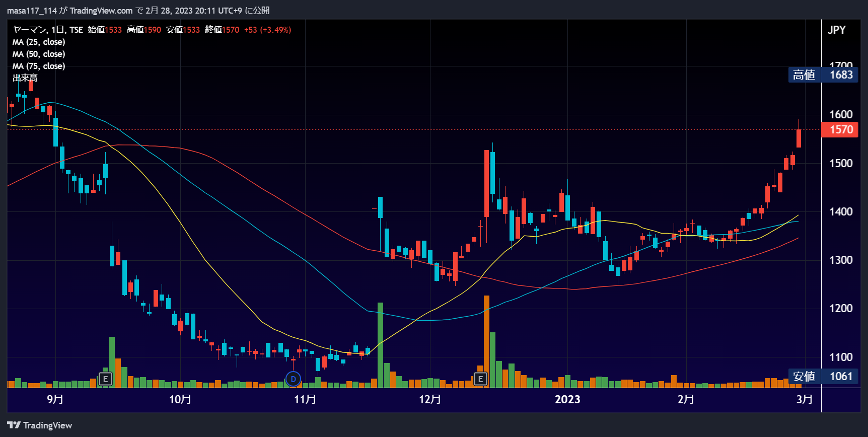
Task: Select the MA (50, close) indicator label
Action: (x=39, y=54)
